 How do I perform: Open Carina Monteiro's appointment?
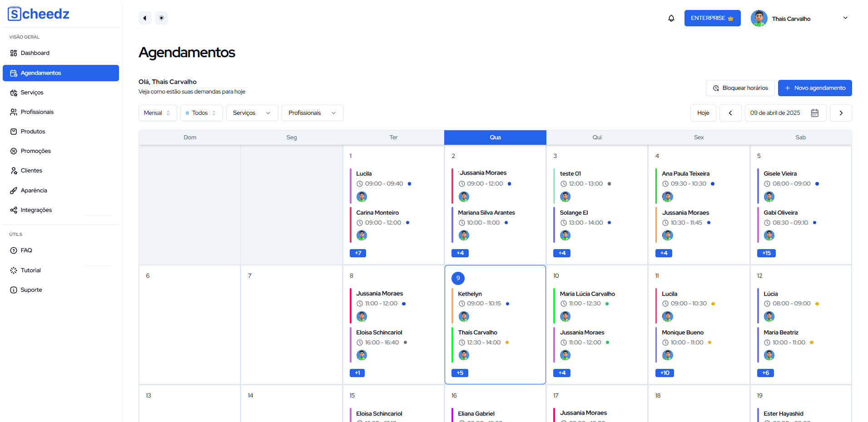click(x=393, y=225)
